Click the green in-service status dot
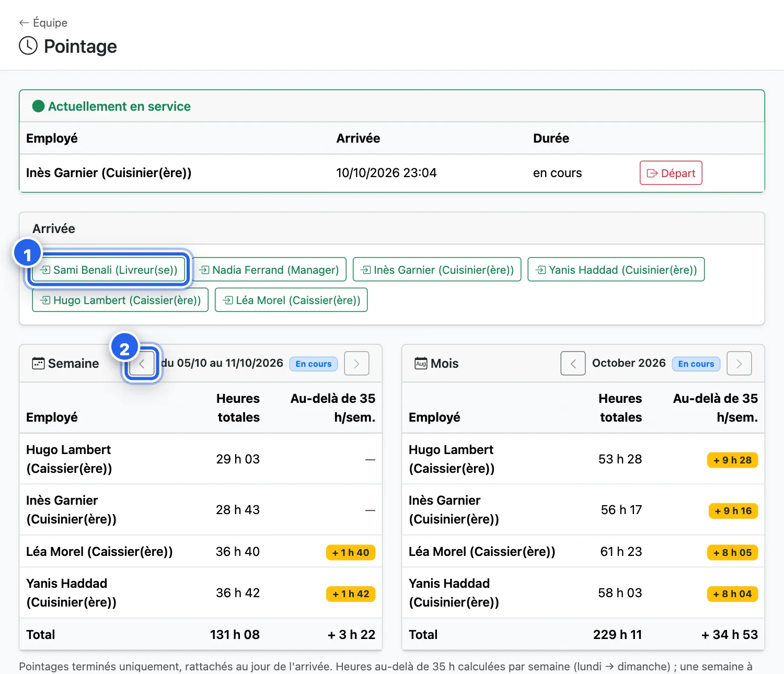 (38, 106)
